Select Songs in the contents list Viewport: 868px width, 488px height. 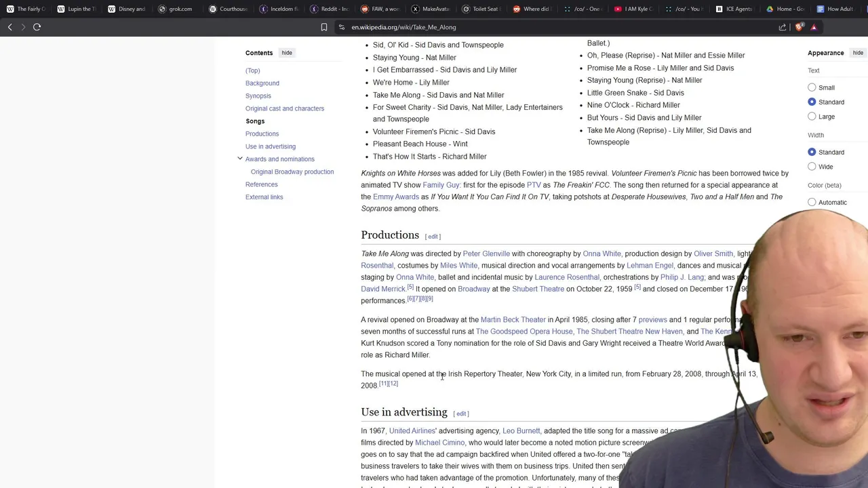(255, 121)
